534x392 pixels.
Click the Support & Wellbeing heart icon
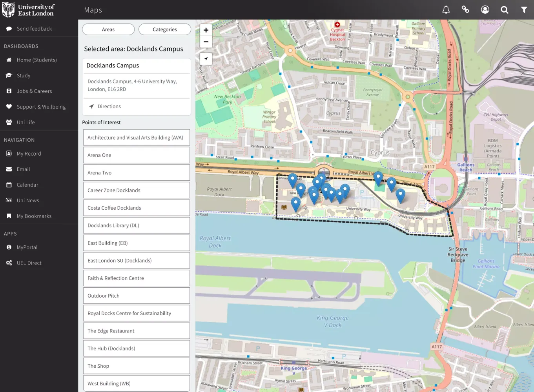click(9, 107)
